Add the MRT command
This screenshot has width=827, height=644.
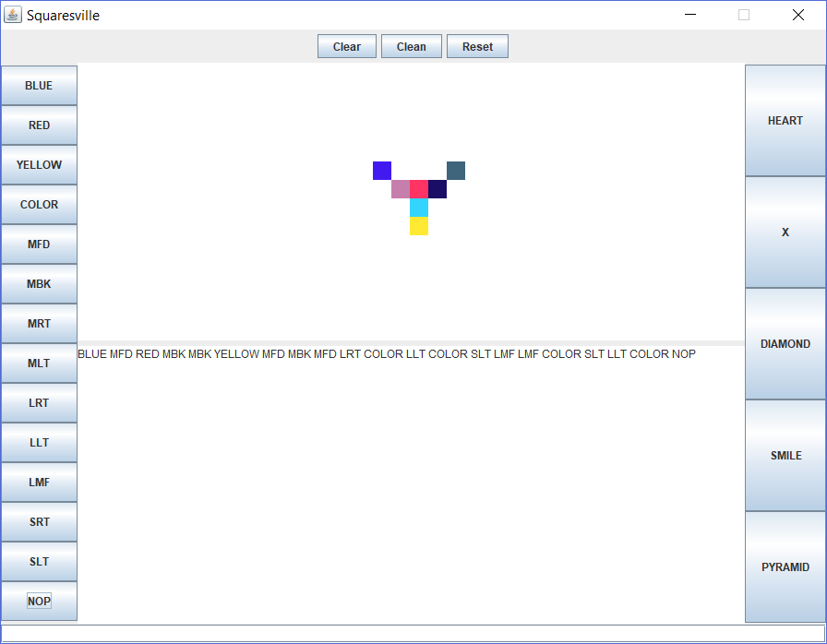click(39, 324)
